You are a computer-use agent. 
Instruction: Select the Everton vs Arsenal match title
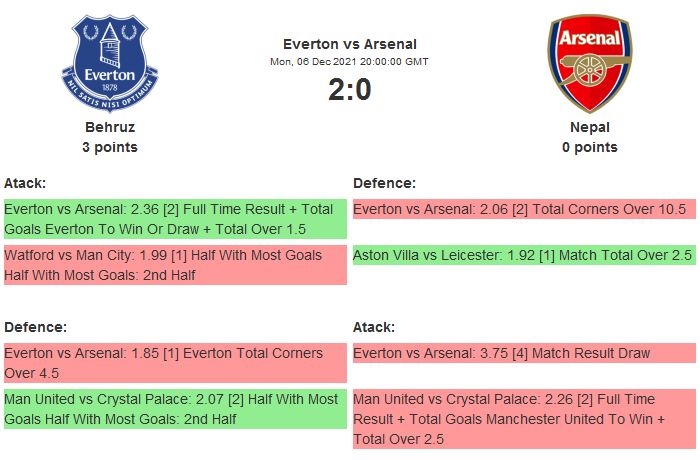click(x=350, y=43)
